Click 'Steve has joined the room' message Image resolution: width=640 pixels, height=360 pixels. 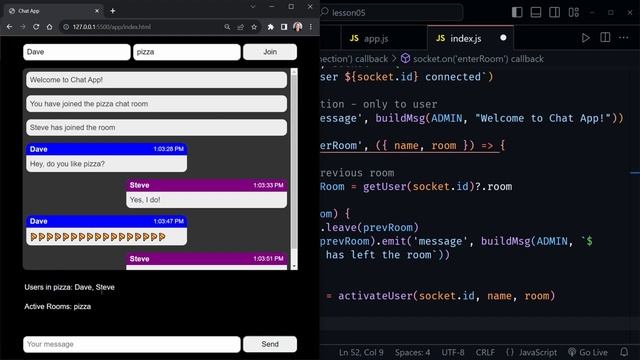tap(156, 127)
